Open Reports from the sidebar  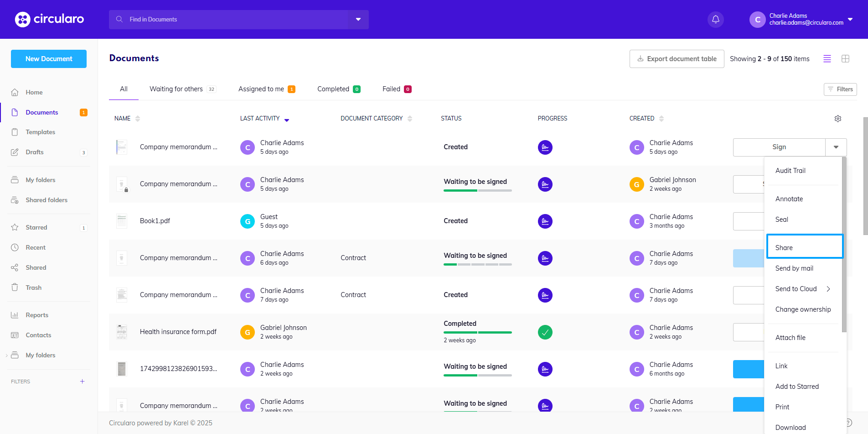(x=36, y=315)
